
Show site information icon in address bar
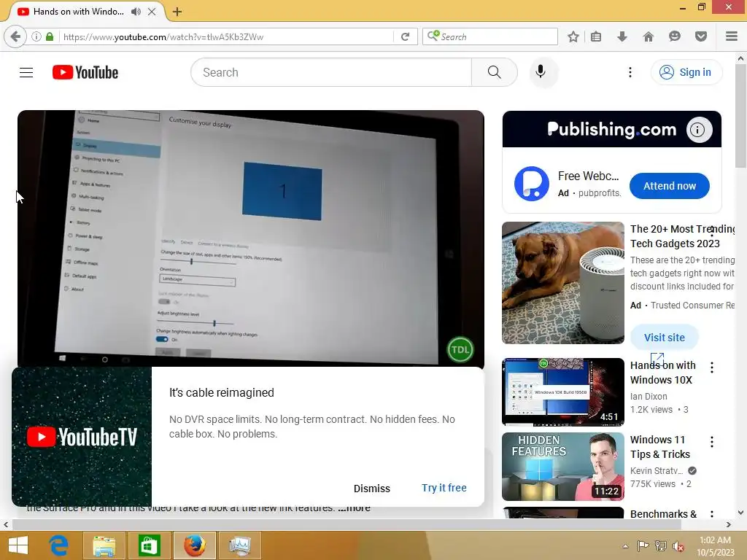click(x=36, y=36)
